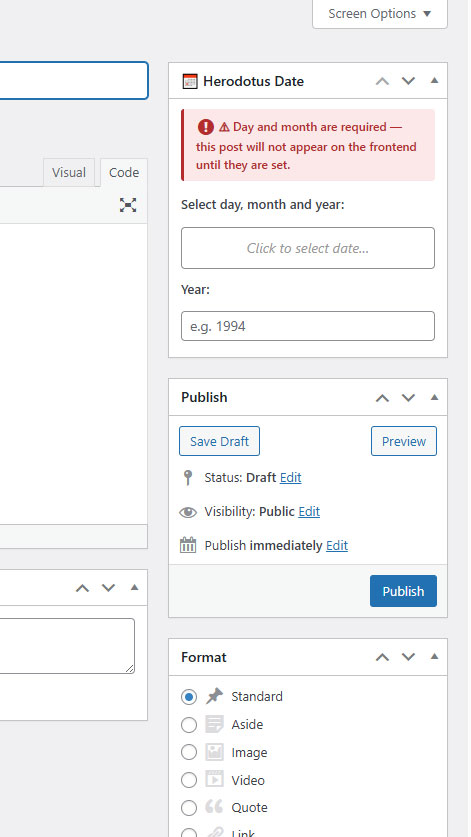Switch to the Code editor tab
This screenshot has width=471, height=837.
pos(124,172)
